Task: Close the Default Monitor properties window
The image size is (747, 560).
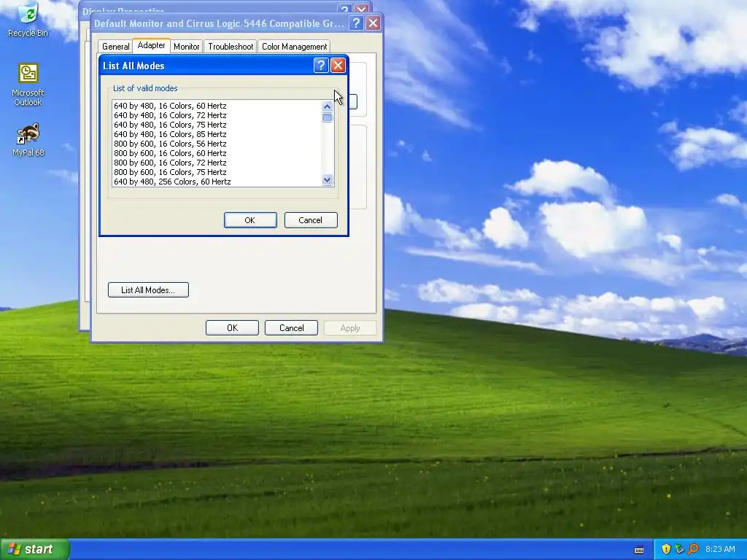Action: [x=373, y=23]
